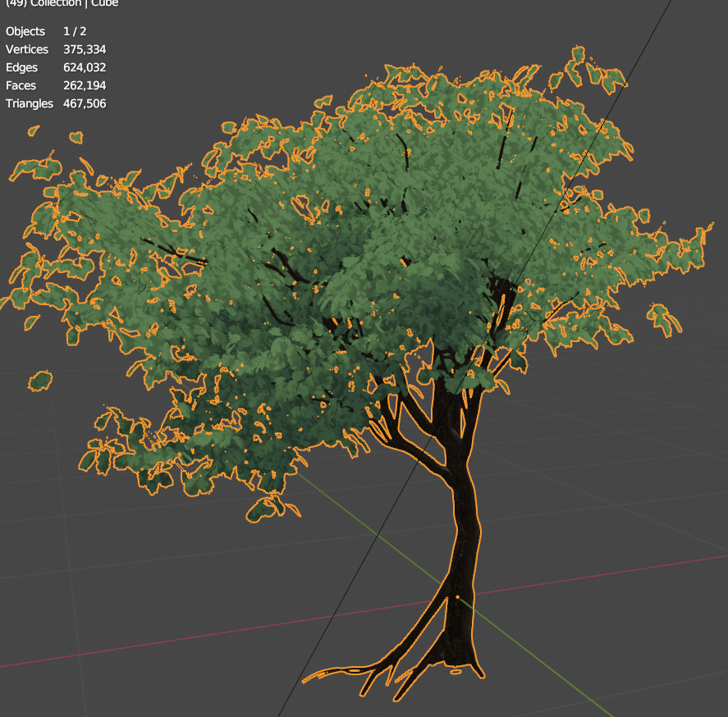Image resolution: width=728 pixels, height=717 pixels.
Task: Click the triangle count value "467,506"
Action: coord(85,103)
